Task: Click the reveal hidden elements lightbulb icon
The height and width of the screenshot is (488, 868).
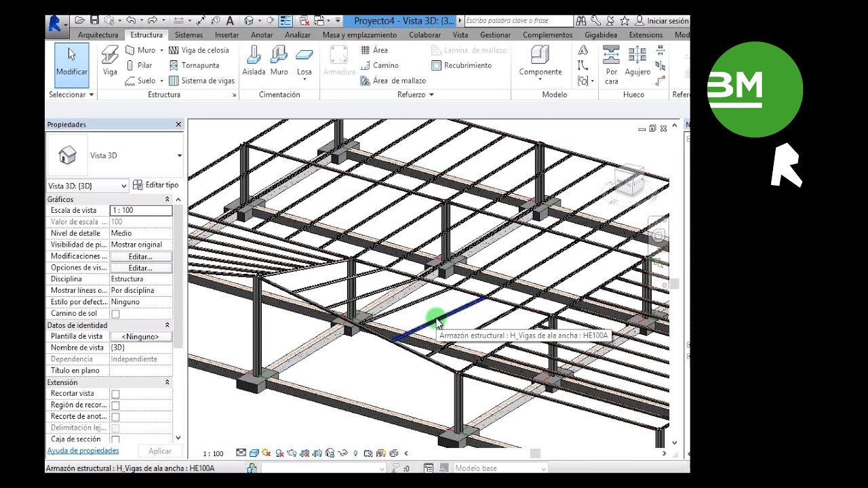Action: pos(355,453)
